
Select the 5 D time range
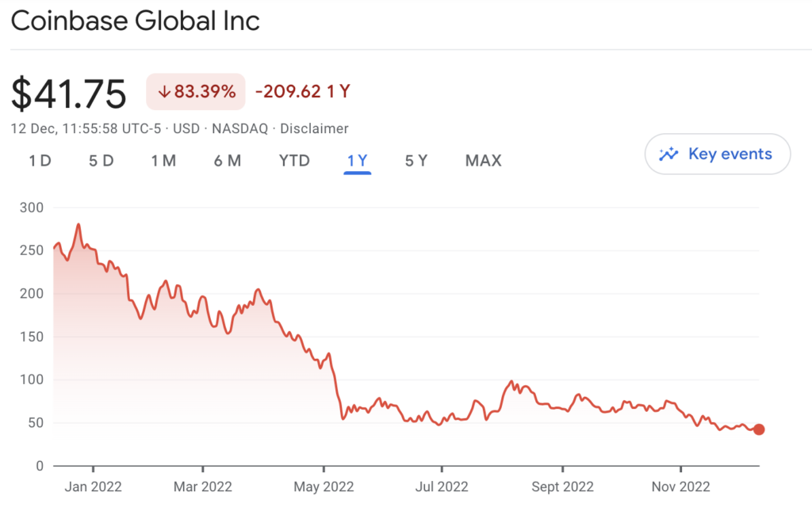pyautogui.click(x=101, y=161)
